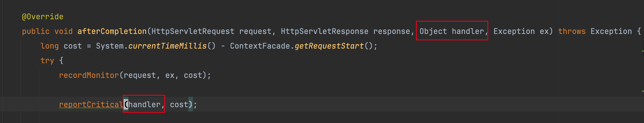Click the getRequestStart method call
This screenshot has width=644, height=123.
click(329, 46)
